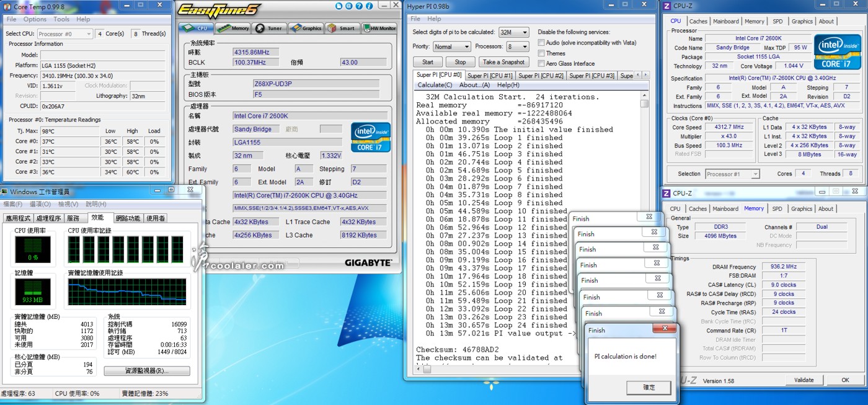Open 檢視(V) menu in Task Manager
Screen dimensions: 868x405
click(68, 204)
